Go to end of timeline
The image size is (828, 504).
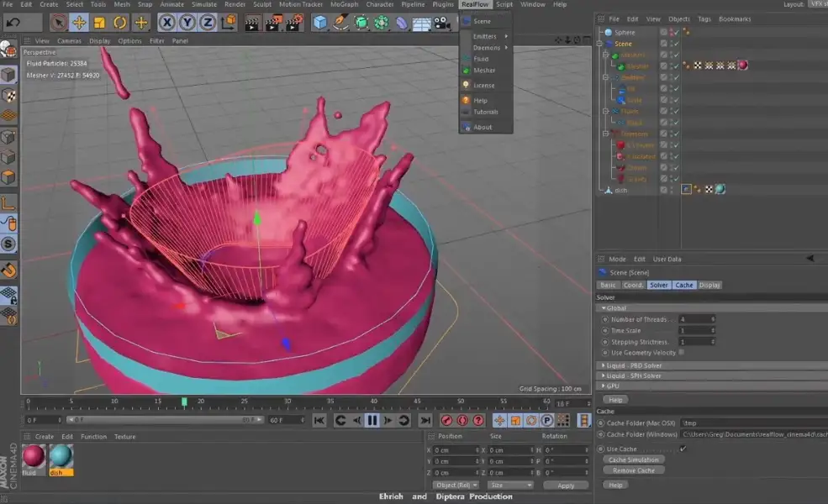pyautogui.click(x=425, y=420)
